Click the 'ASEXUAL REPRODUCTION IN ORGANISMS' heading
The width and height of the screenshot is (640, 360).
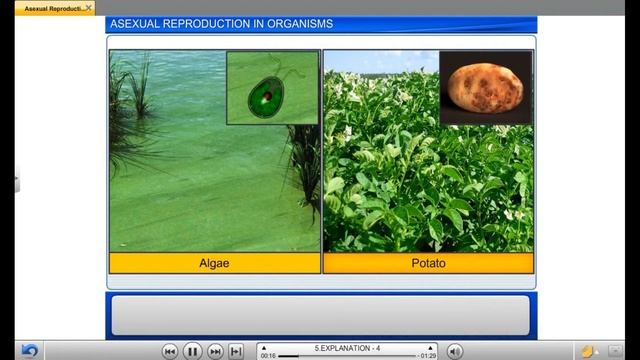pyautogui.click(x=222, y=24)
